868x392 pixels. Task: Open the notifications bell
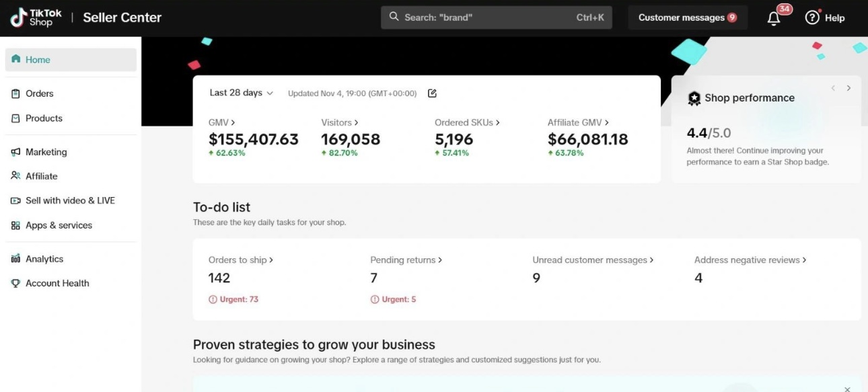[774, 18]
